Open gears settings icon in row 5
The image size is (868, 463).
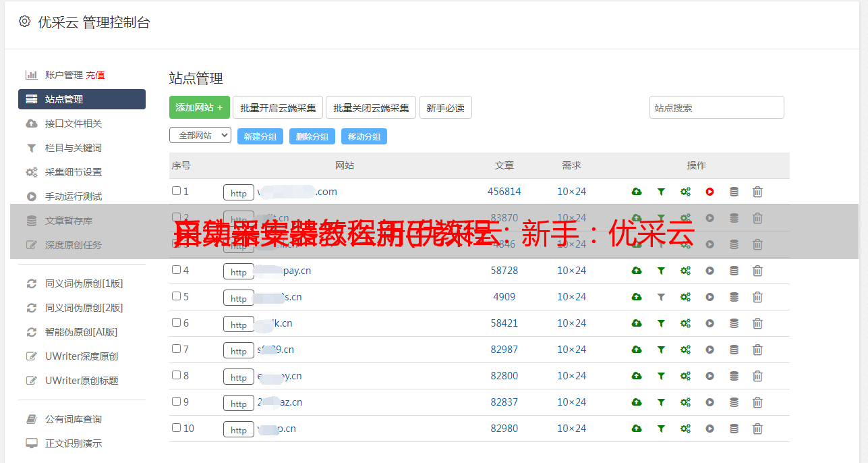point(685,297)
